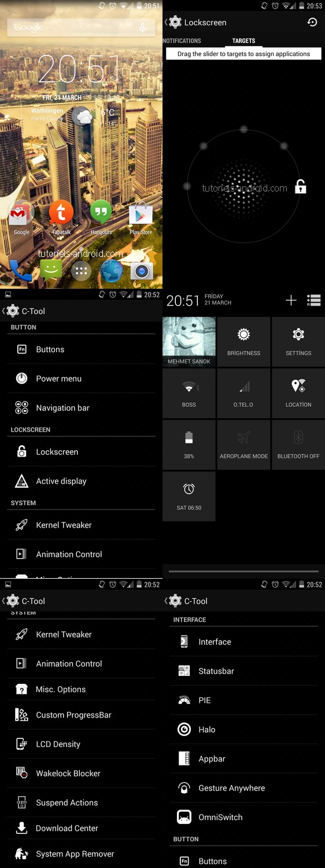This screenshot has width=325, height=868.
Task: Tap the 20:51 clock widget on home screen
Action: click(79, 69)
